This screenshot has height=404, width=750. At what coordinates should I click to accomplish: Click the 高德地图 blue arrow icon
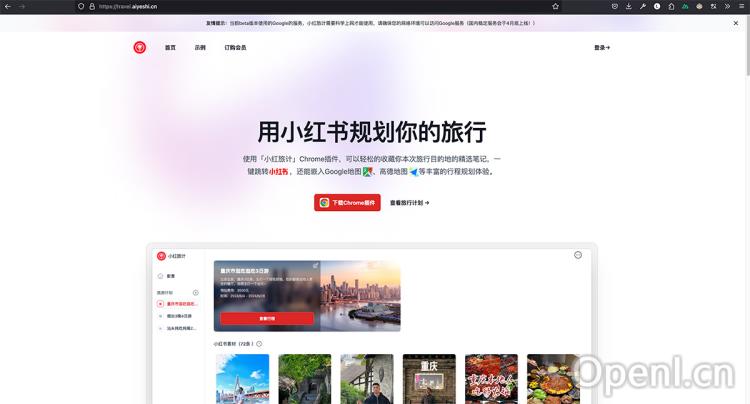click(414, 172)
